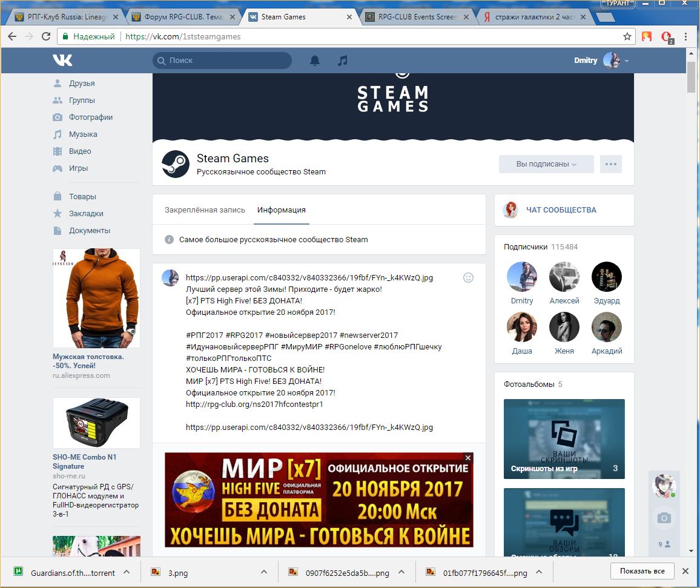
Task: Click search field Поиск
Action: coord(222,61)
